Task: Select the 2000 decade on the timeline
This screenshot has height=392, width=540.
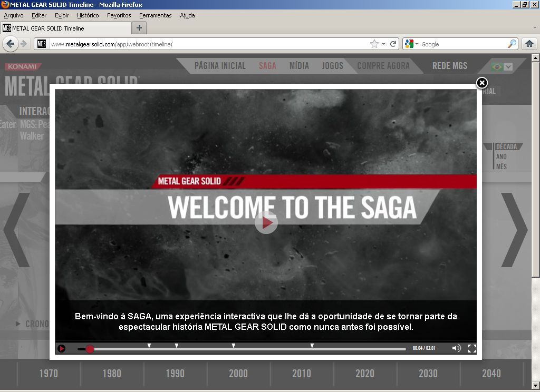Action: [x=238, y=374]
